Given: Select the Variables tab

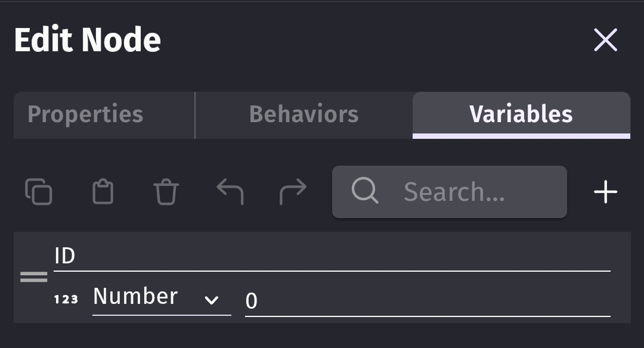Looking at the screenshot, I should 521,114.
